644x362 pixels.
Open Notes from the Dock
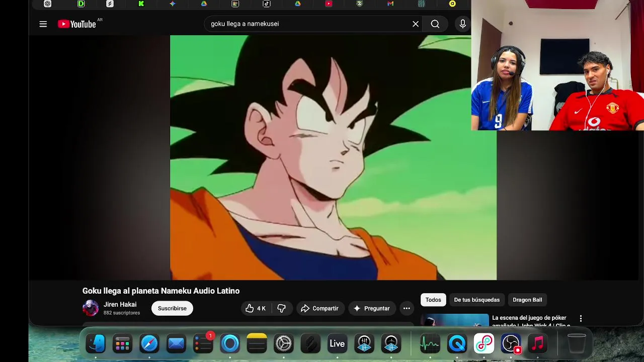pos(257,344)
